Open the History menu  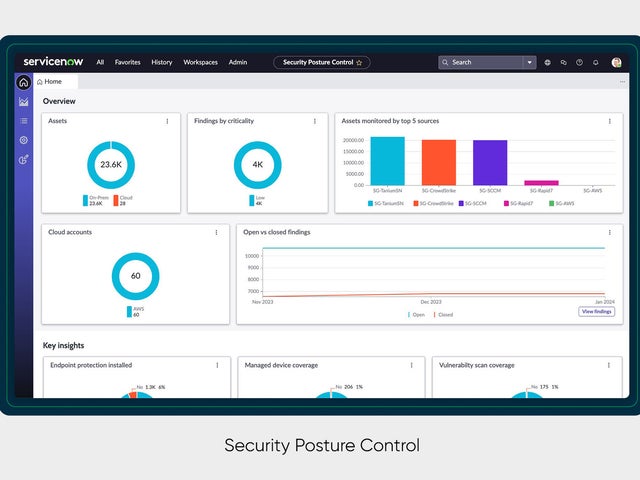tap(162, 62)
